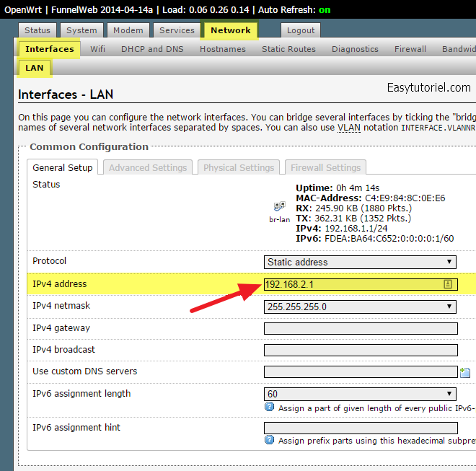The width and height of the screenshot is (476, 471).
Task: Select the IPv4 192.168.1.1/24 status text
Action: (x=342, y=229)
